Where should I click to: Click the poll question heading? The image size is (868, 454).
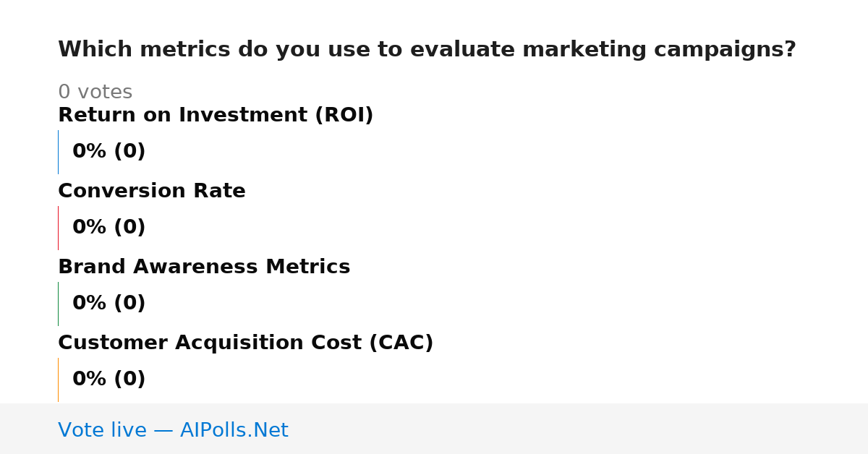pos(427,50)
